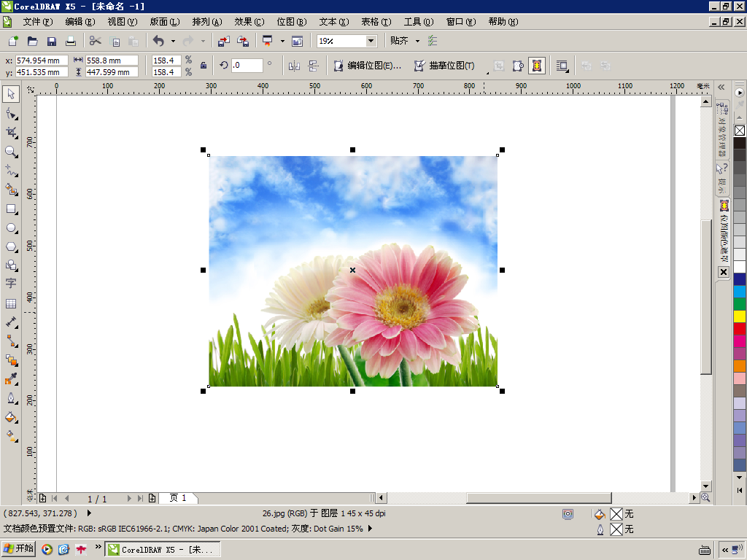Viewport: 747px width, 560px height.
Task: Add a page after current page
Action: (x=152, y=498)
